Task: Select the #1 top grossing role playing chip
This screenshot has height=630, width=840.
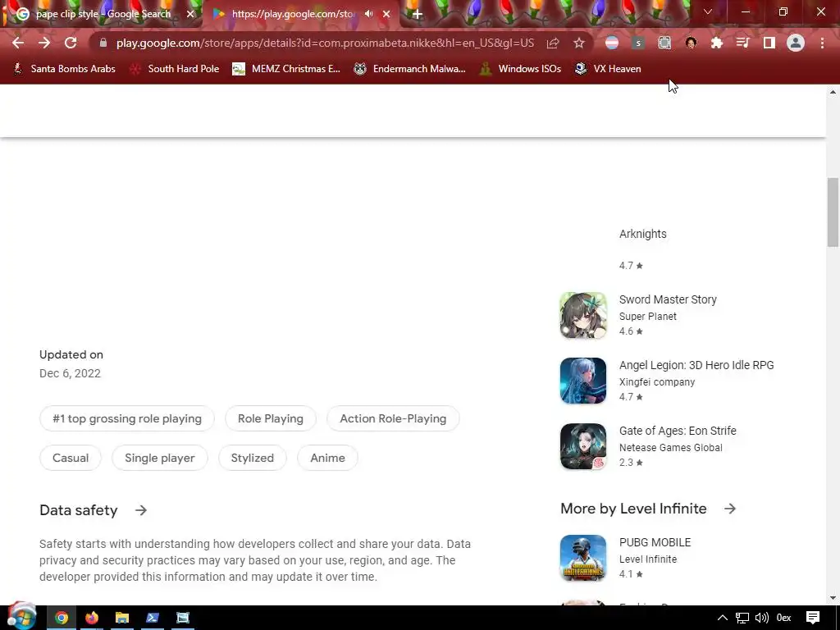Action: 127,418
